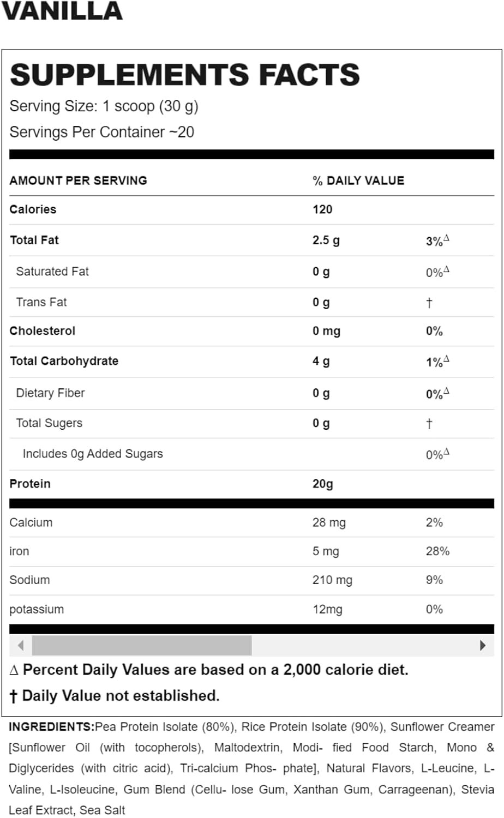This screenshot has height=818, width=504.
Task: Click the left scroll arrow
Action: coord(21,646)
